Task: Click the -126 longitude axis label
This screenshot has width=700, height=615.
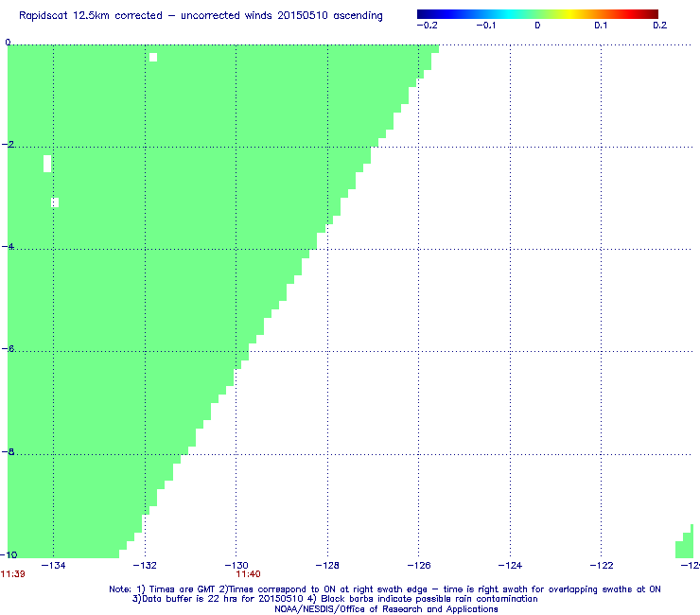Action: tap(419, 566)
